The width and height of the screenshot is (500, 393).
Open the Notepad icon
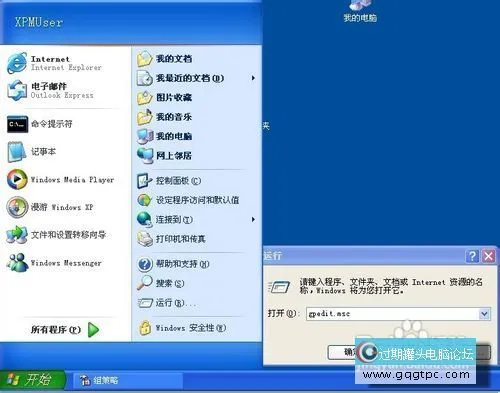[x=17, y=152]
